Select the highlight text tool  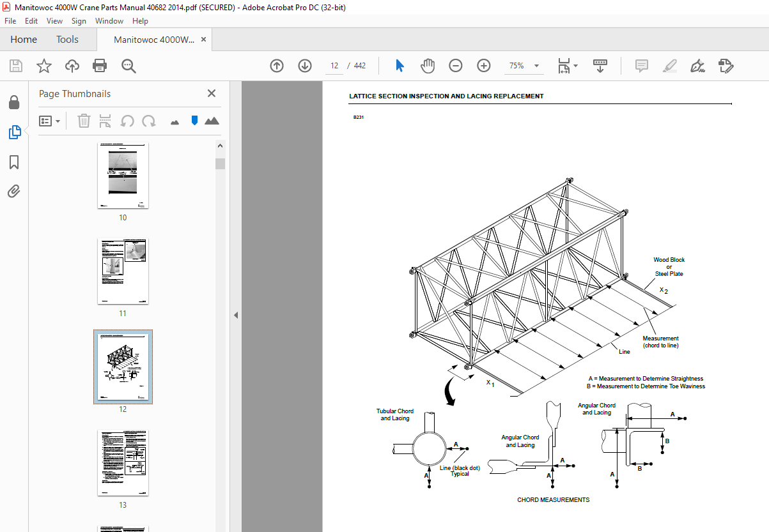point(670,66)
